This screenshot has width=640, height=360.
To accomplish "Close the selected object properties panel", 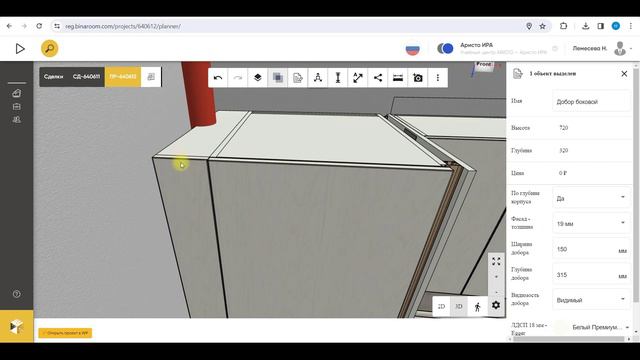I will [624, 74].
